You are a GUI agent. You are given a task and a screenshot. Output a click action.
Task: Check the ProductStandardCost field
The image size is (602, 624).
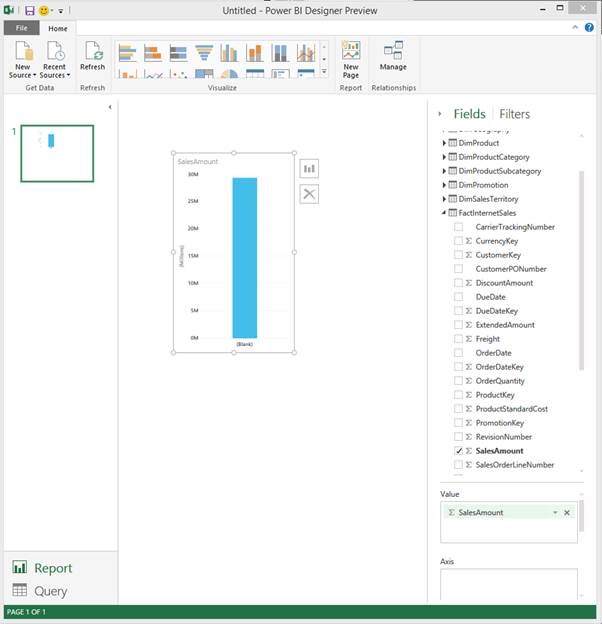[x=458, y=409]
